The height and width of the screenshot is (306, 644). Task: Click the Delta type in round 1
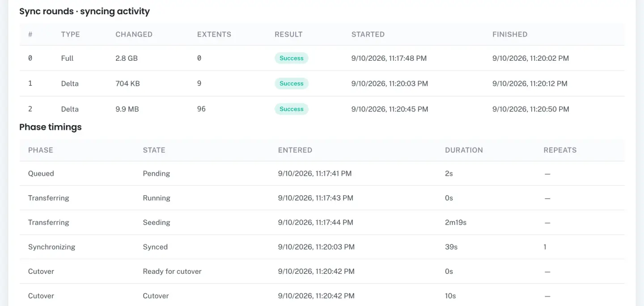(x=70, y=84)
